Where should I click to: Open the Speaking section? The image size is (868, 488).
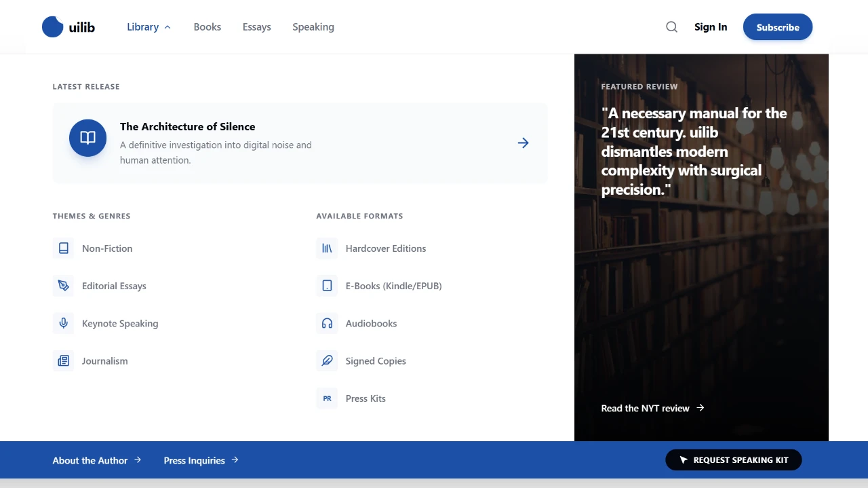pyautogui.click(x=313, y=26)
